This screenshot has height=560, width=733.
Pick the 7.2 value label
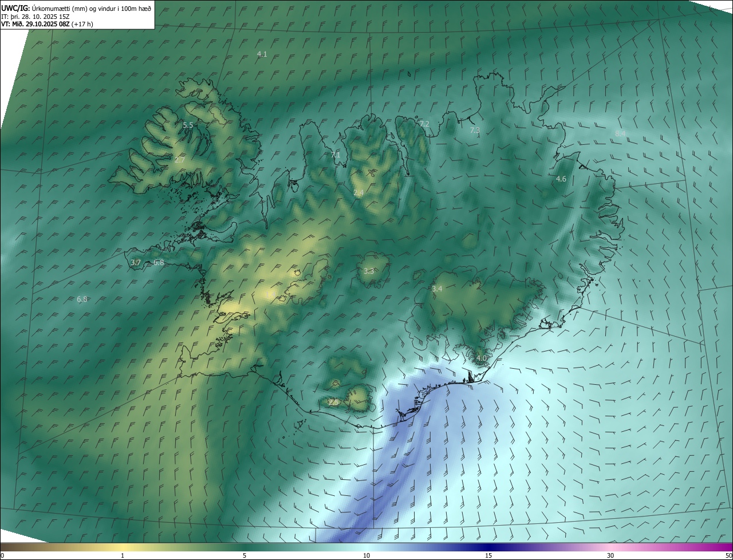[424, 124]
